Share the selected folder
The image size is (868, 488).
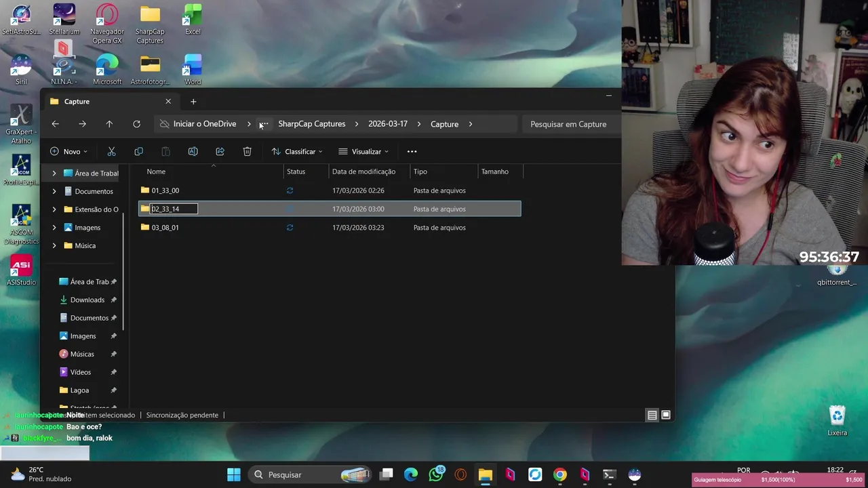pos(220,151)
